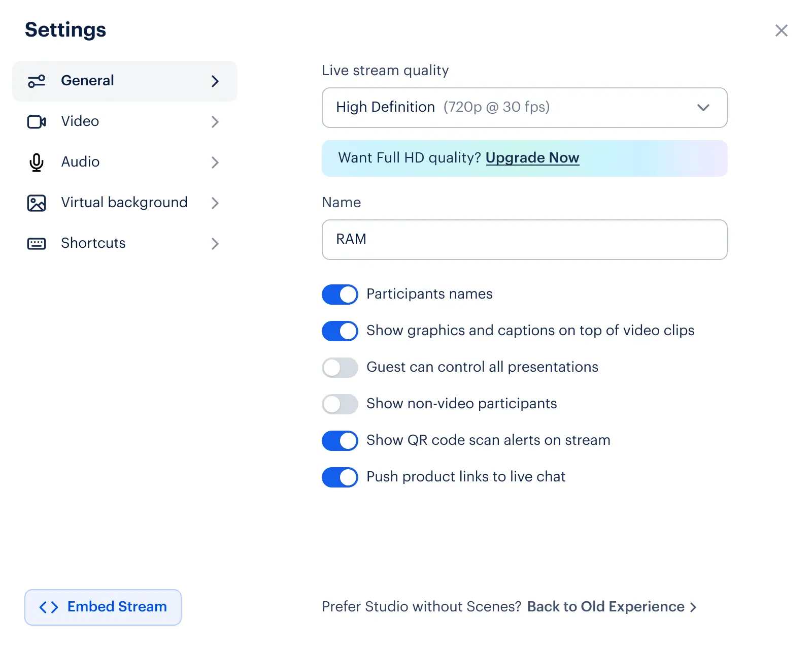Open the Audio settings tab
The width and height of the screenshot is (812, 650).
(x=125, y=162)
